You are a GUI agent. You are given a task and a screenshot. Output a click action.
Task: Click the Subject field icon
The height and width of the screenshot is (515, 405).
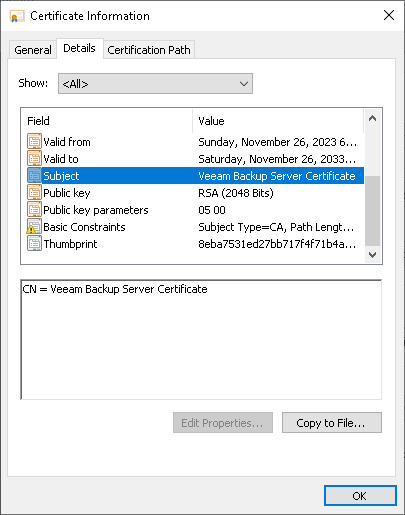(x=34, y=176)
